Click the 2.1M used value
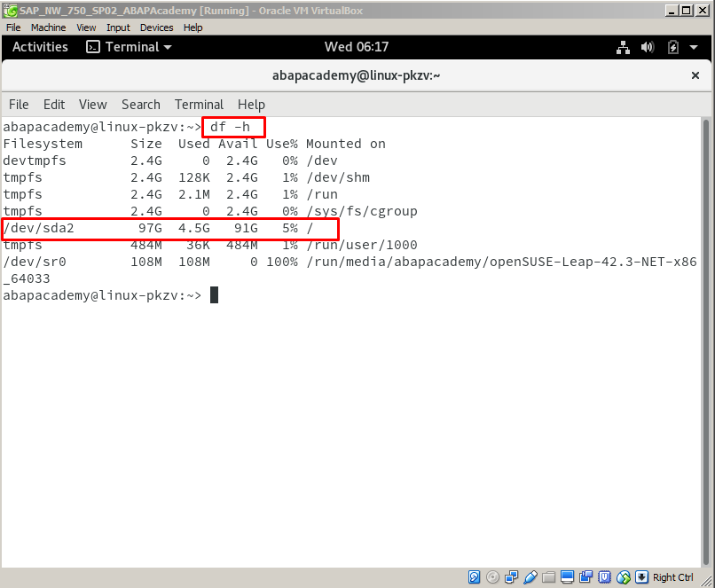This screenshot has height=588, width=715. [193, 194]
